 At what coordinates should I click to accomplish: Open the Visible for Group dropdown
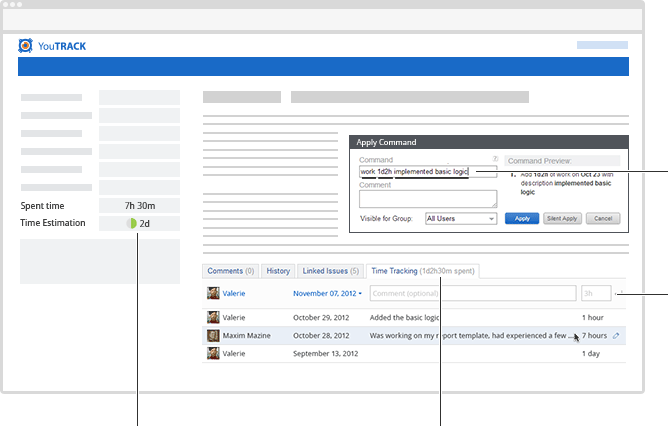click(x=461, y=218)
